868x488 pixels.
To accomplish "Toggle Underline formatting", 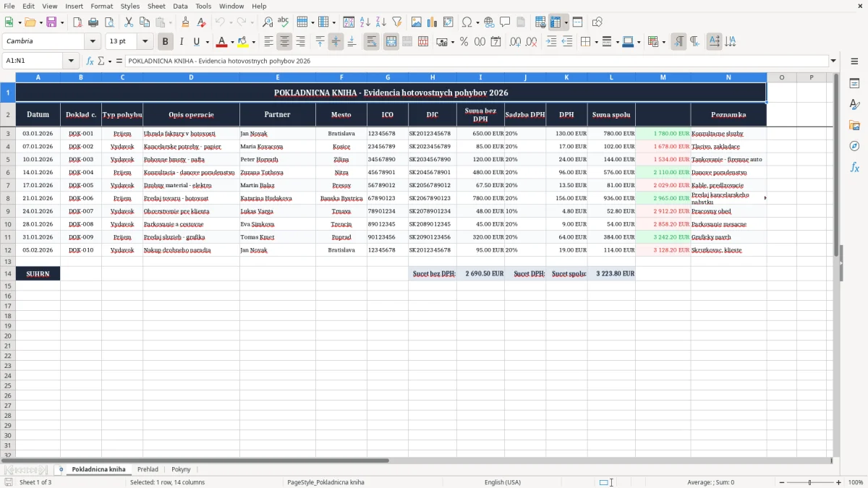I will [x=197, y=42].
